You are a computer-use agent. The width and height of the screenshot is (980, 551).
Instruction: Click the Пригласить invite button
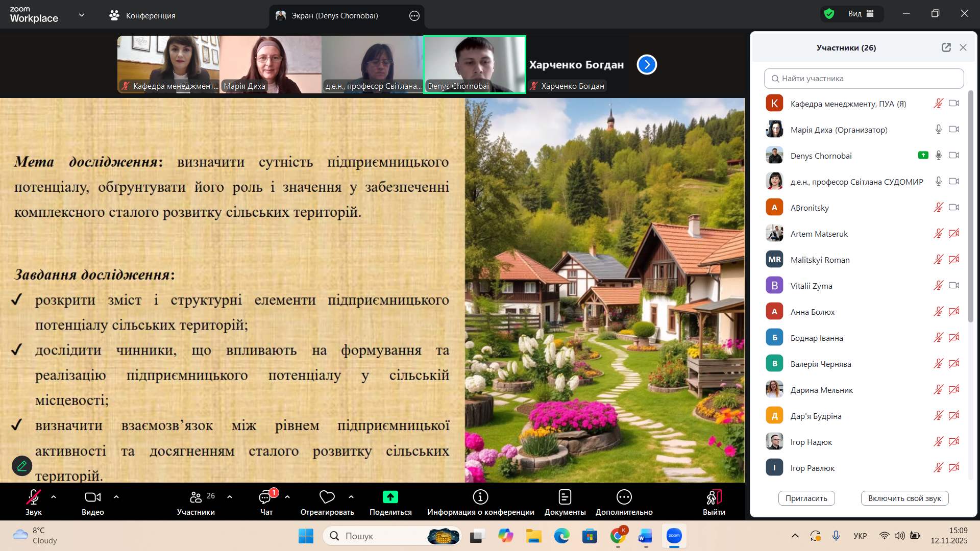(806, 498)
